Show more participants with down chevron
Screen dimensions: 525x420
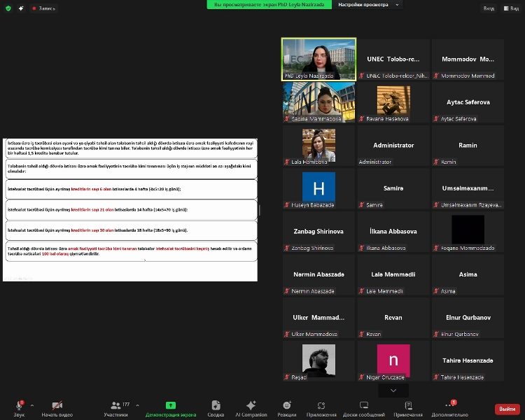click(393, 391)
